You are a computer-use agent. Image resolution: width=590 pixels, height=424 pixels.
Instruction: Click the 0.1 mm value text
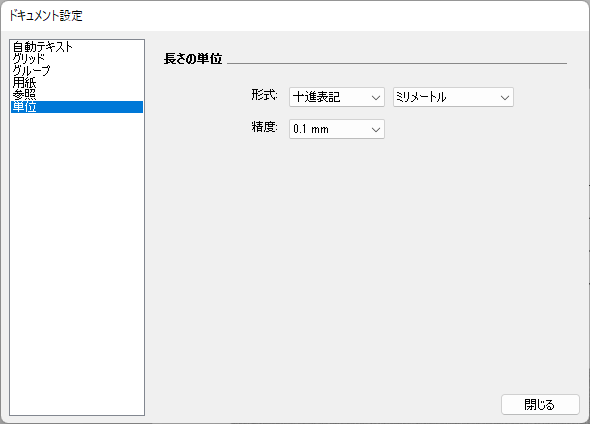click(311, 129)
